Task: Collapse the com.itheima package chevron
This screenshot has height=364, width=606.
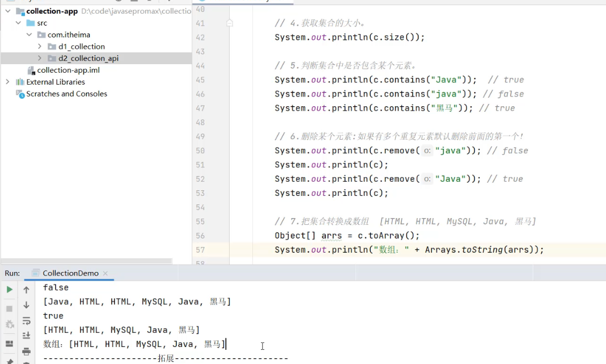Action: click(x=29, y=35)
